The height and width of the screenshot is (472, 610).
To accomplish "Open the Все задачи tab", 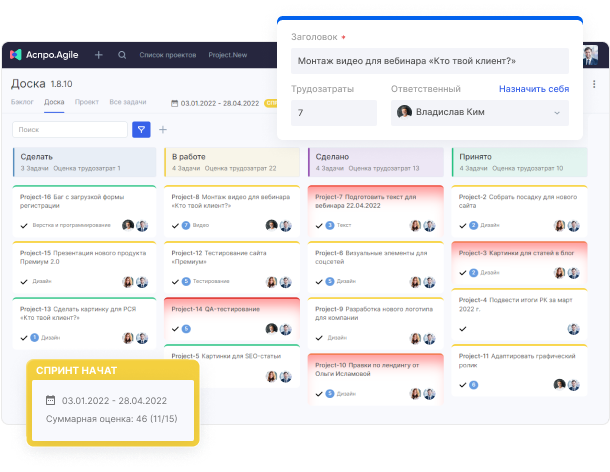I will pyautogui.click(x=128, y=102).
